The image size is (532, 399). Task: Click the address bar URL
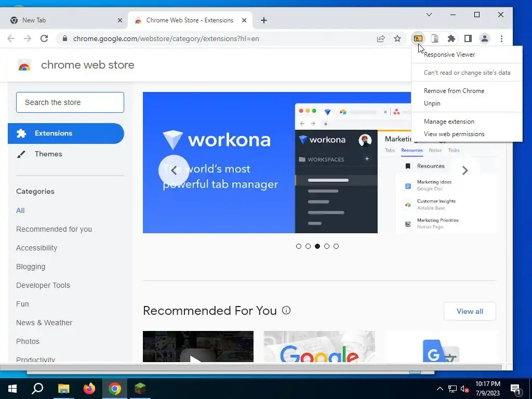coord(166,38)
